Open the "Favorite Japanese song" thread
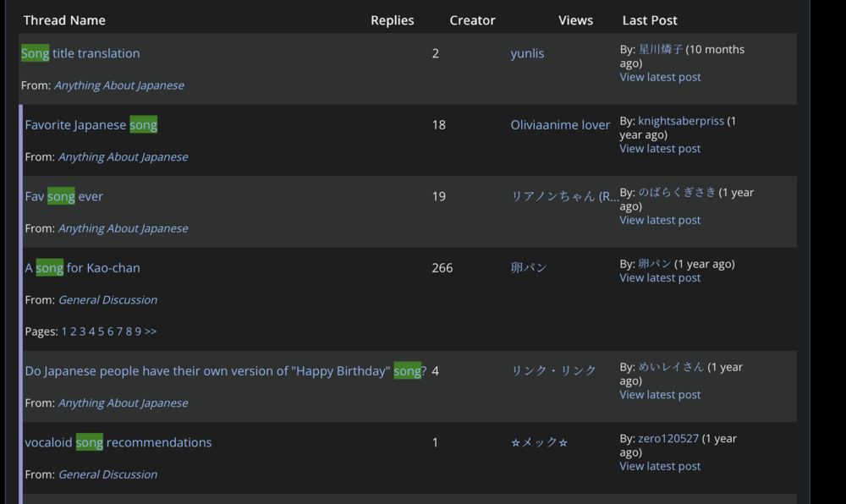The width and height of the screenshot is (846, 504). point(91,125)
